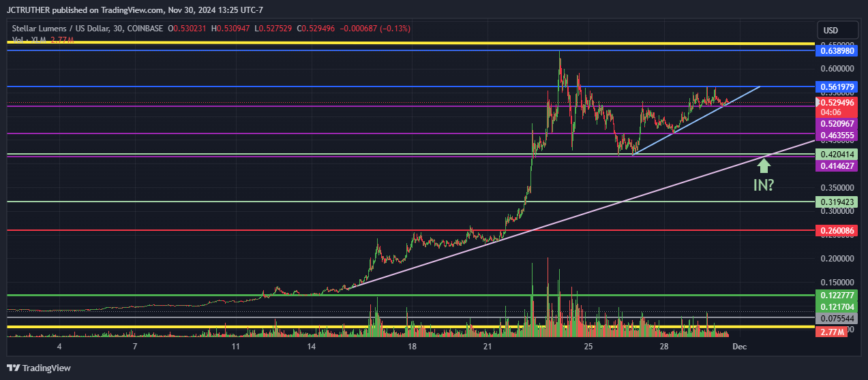Click the high value H0.530947
868x380 pixels.
click(x=230, y=29)
